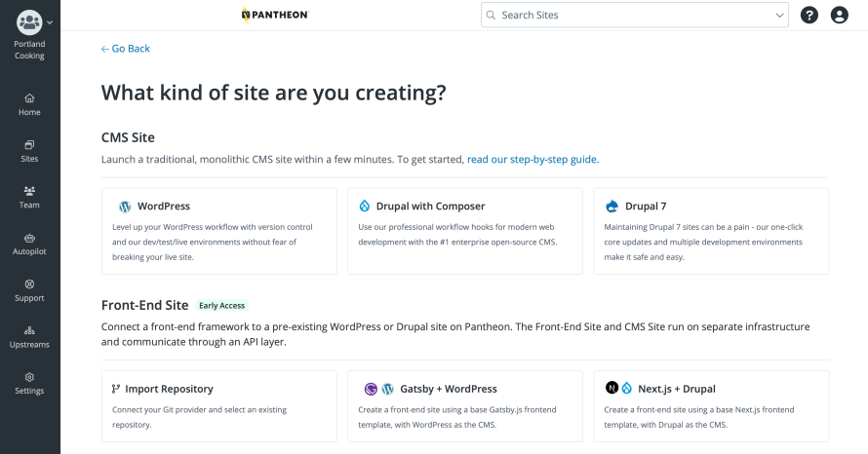The width and height of the screenshot is (868, 454).
Task: Click the Next.js black N logo icon
Action: (612, 388)
